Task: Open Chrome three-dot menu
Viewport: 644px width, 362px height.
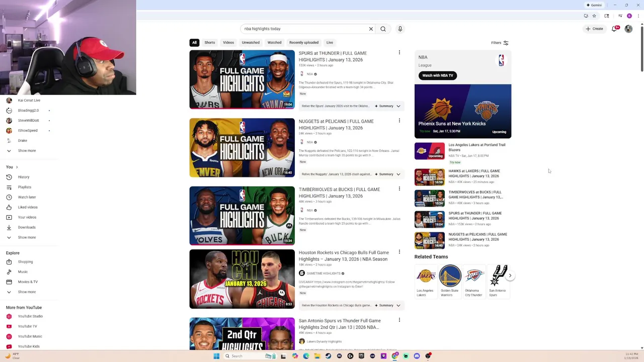Action: (638, 16)
